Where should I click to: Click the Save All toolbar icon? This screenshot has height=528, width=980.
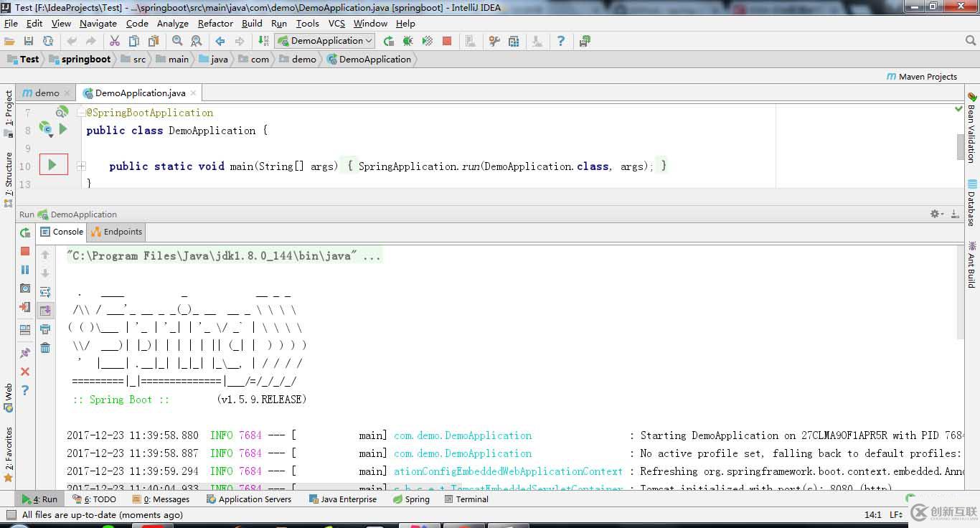tap(29, 42)
